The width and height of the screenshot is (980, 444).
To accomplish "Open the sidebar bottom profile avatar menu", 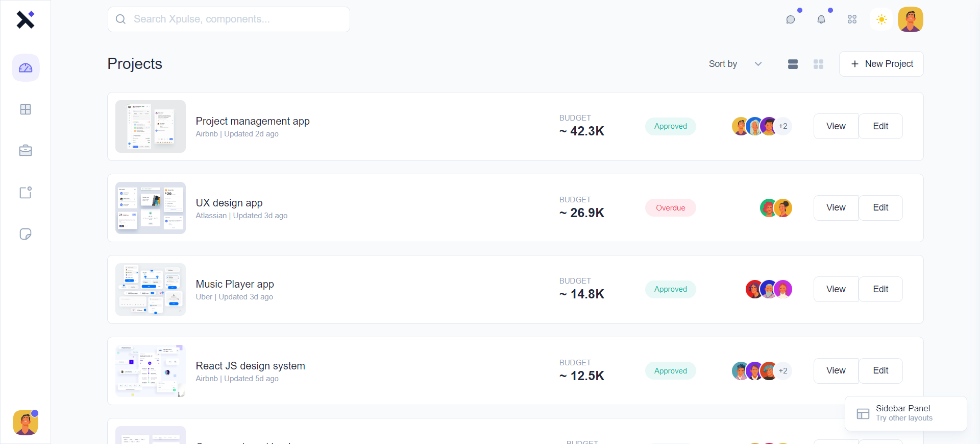I will (26, 423).
